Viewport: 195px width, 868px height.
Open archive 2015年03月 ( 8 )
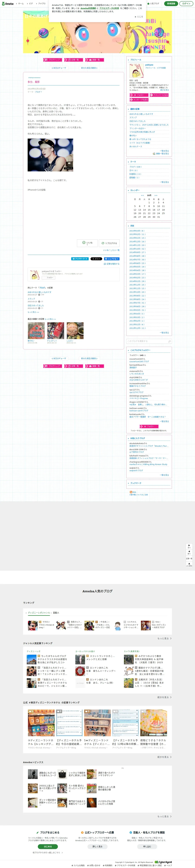137,231
